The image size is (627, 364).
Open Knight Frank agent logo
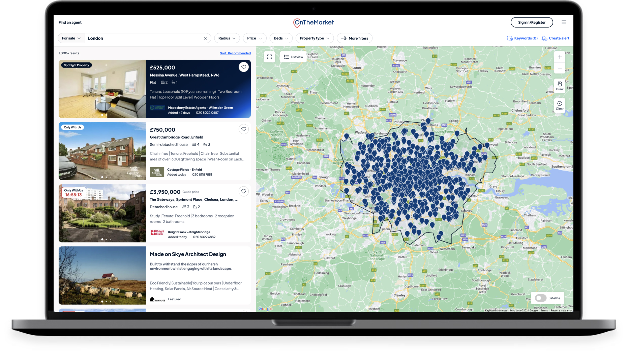157,233
